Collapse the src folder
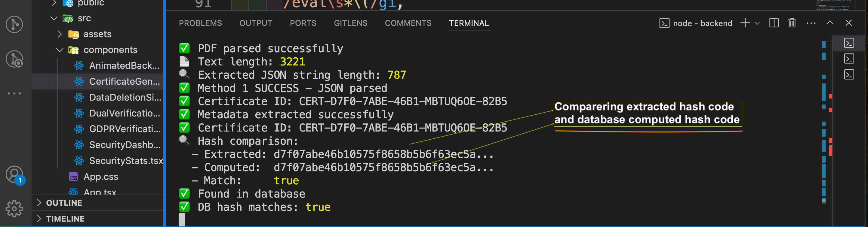Screen dimensions: 868x227 (x=54, y=18)
